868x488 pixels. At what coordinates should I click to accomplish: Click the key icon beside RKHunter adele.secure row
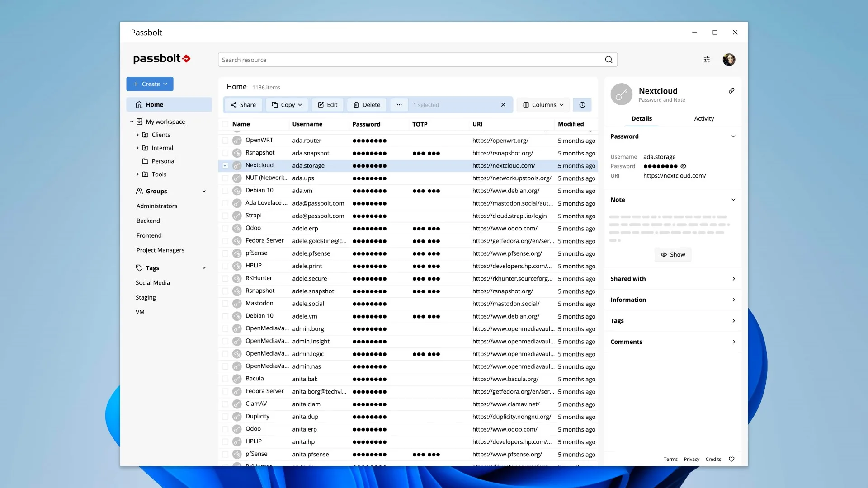coord(237,279)
